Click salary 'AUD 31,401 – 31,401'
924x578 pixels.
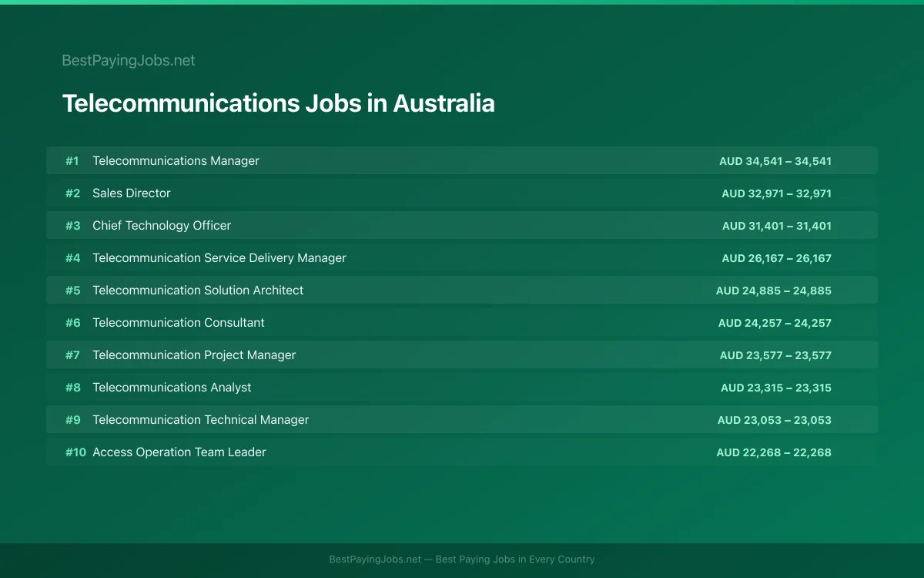[x=777, y=226]
